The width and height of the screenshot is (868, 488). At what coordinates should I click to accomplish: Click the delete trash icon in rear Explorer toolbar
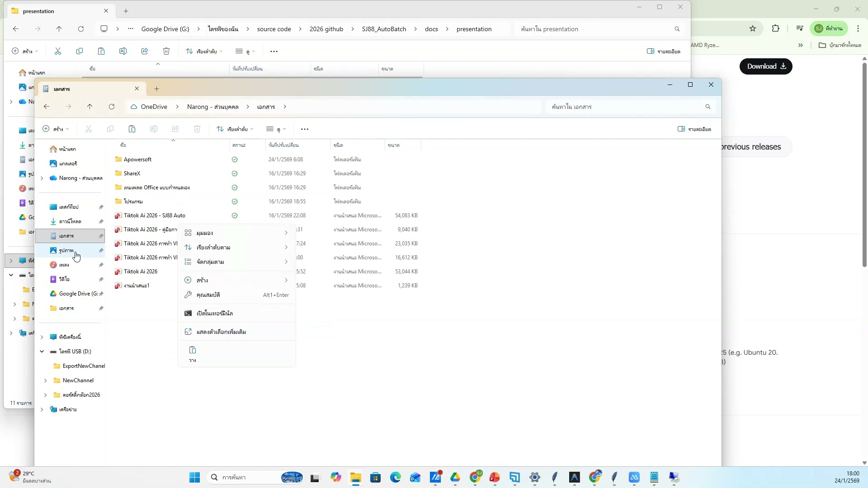coord(166,52)
